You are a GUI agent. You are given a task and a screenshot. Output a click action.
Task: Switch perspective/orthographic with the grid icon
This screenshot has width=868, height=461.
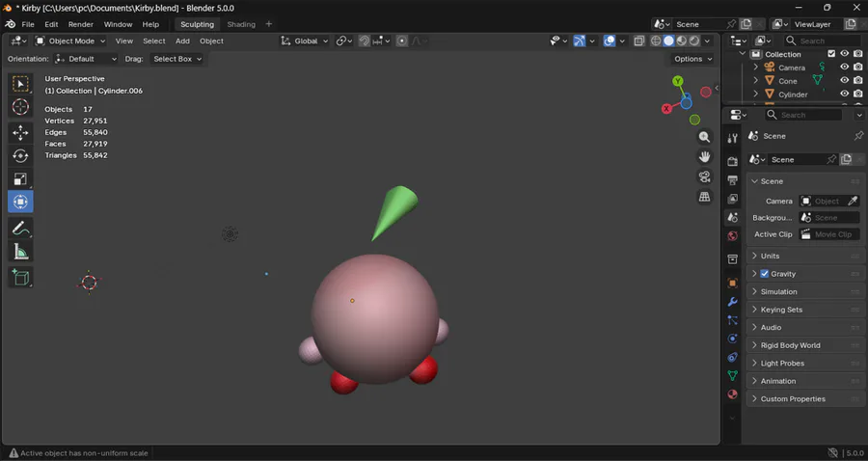pos(704,197)
